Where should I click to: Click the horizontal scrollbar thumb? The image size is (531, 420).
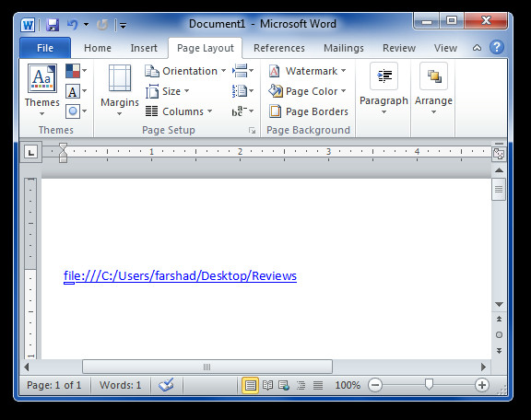point(207,367)
